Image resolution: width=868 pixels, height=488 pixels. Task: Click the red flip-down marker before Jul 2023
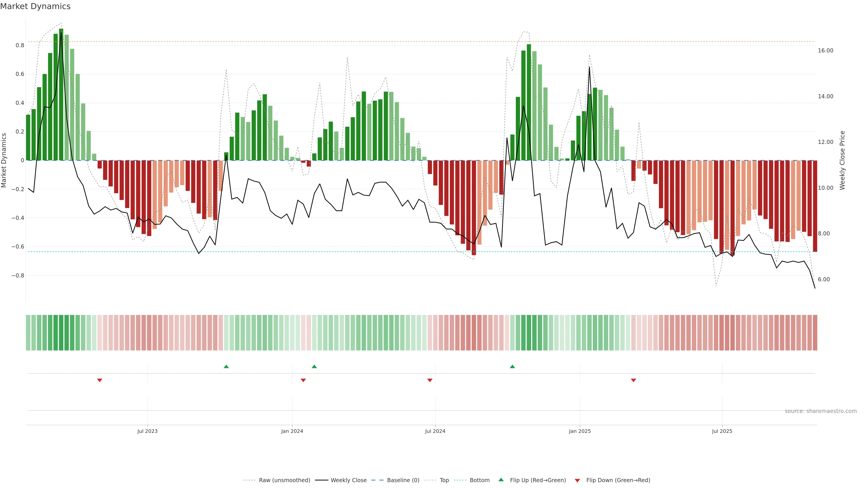[99, 380]
